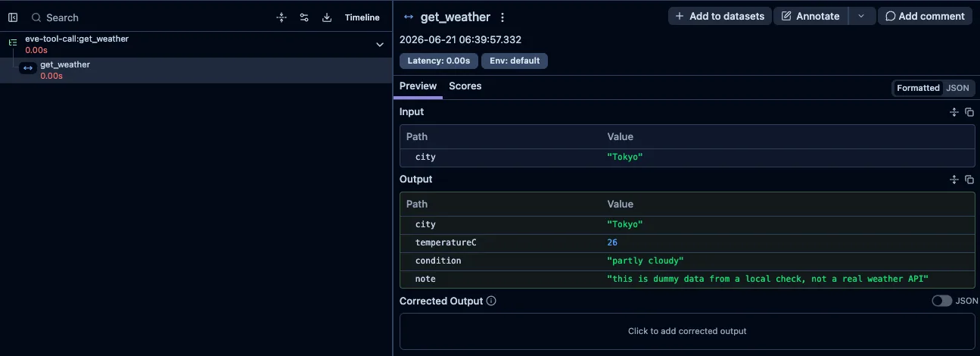Image resolution: width=980 pixels, height=356 pixels.
Task: Click the Output table Value column header
Action: [x=621, y=204]
